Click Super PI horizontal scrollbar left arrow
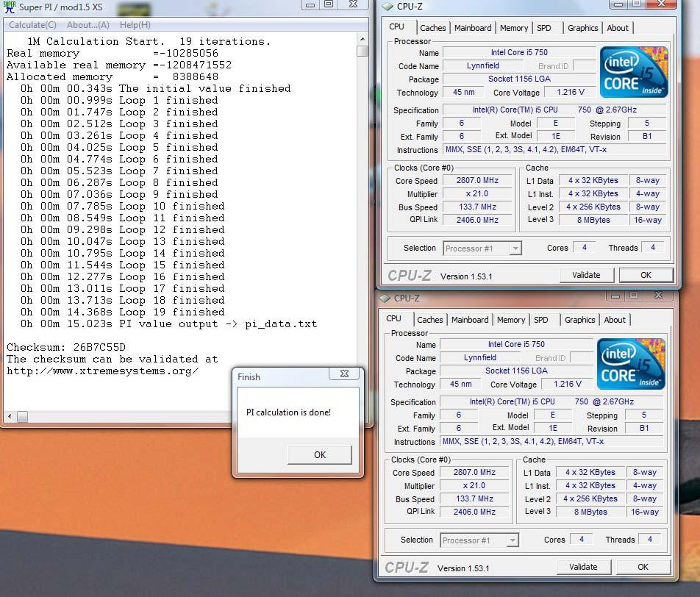 [10, 416]
